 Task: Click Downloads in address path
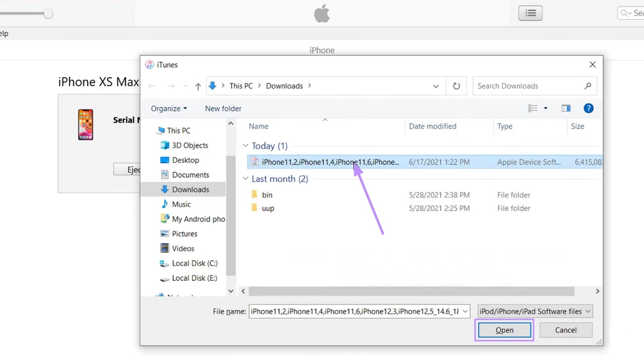pos(284,86)
